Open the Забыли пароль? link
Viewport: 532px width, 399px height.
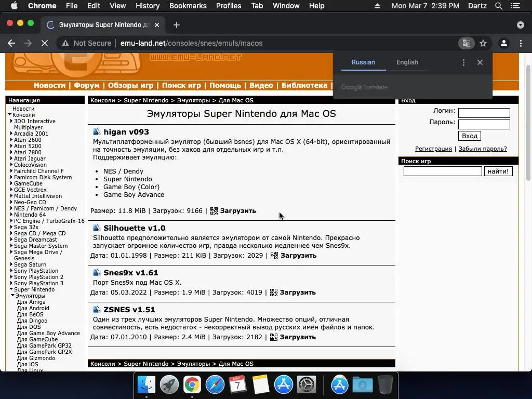pyautogui.click(x=483, y=149)
